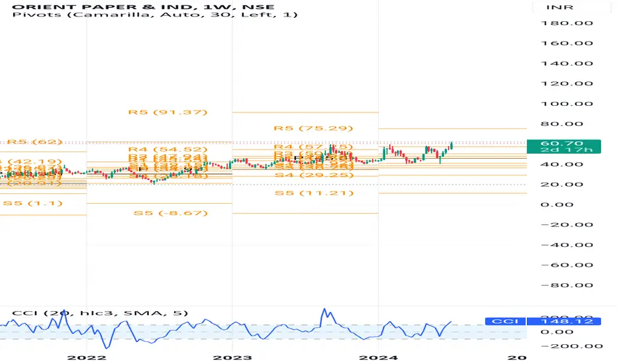Click the −40.00 price axis value
Image resolution: width=617 pixels, height=364 pixels.
[567, 245]
